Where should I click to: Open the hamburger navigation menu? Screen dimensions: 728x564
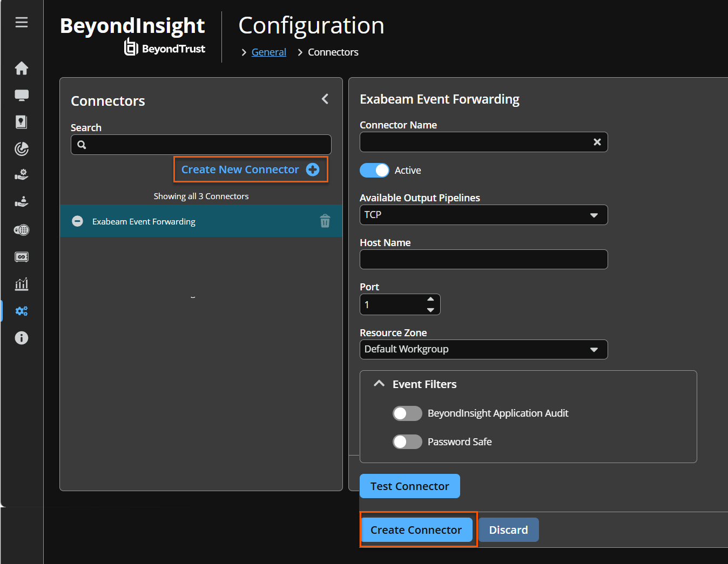click(22, 22)
